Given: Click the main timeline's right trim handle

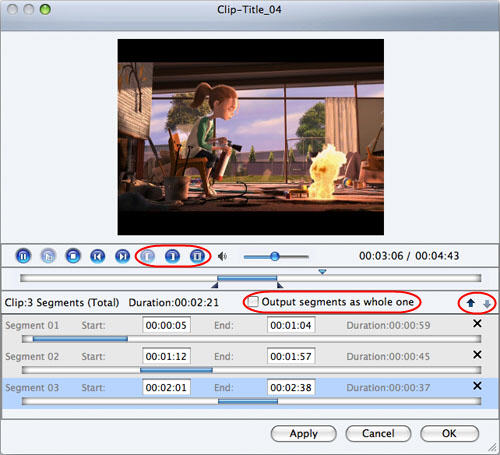Looking at the screenshot, I should click(280, 285).
